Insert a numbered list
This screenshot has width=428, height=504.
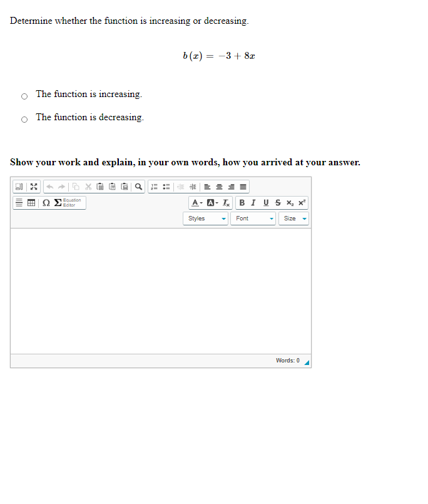pos(155,187)
